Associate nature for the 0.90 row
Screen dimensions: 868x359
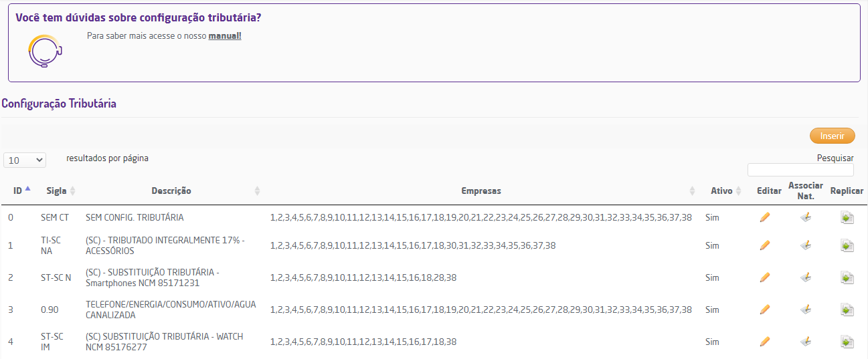pos(806,310)
